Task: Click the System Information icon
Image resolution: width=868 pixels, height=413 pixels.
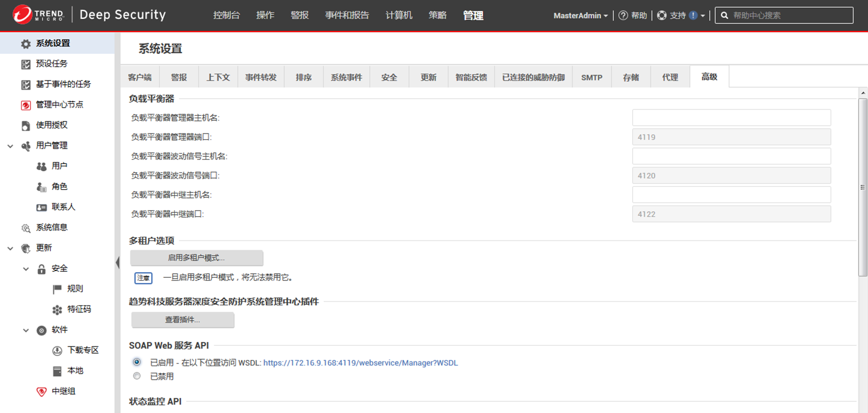Action: pyautogui.click(x=26, y=228)
